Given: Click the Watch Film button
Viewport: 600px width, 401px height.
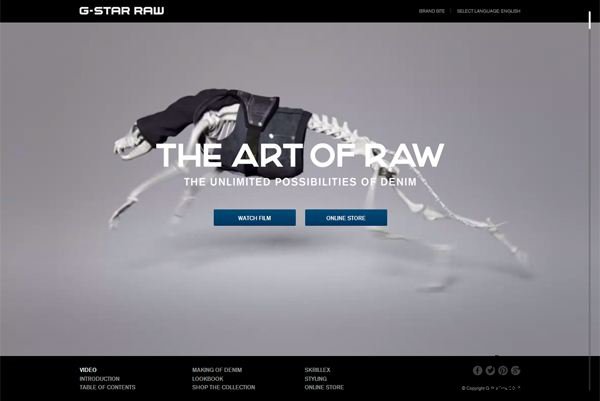Looking at the screenshot, I should click(255, 218).
